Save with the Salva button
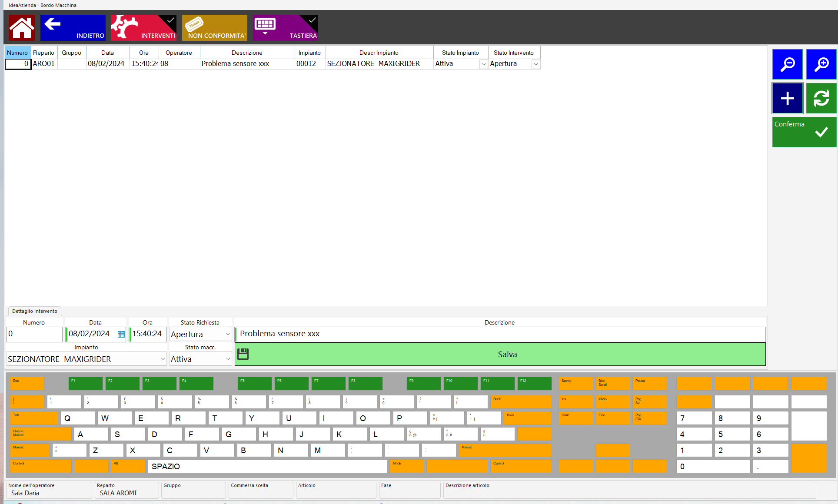The image size is (838, 504). click(x=500, y=354)
